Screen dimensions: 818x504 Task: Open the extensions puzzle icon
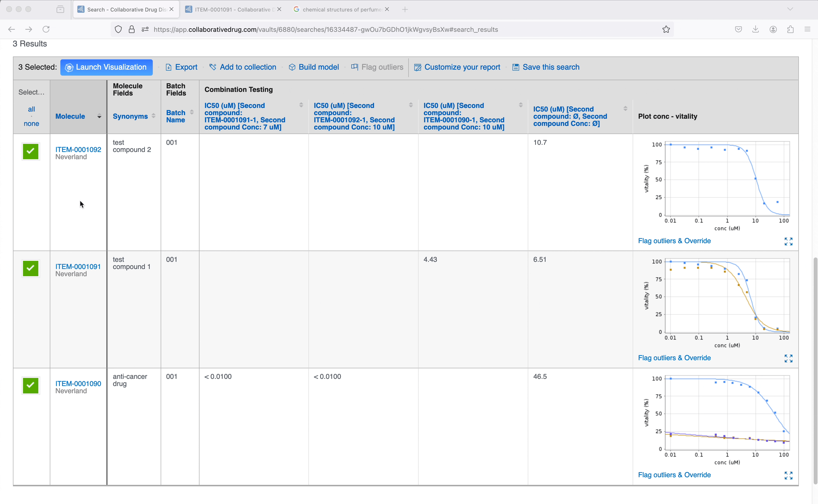click(790, 29)
